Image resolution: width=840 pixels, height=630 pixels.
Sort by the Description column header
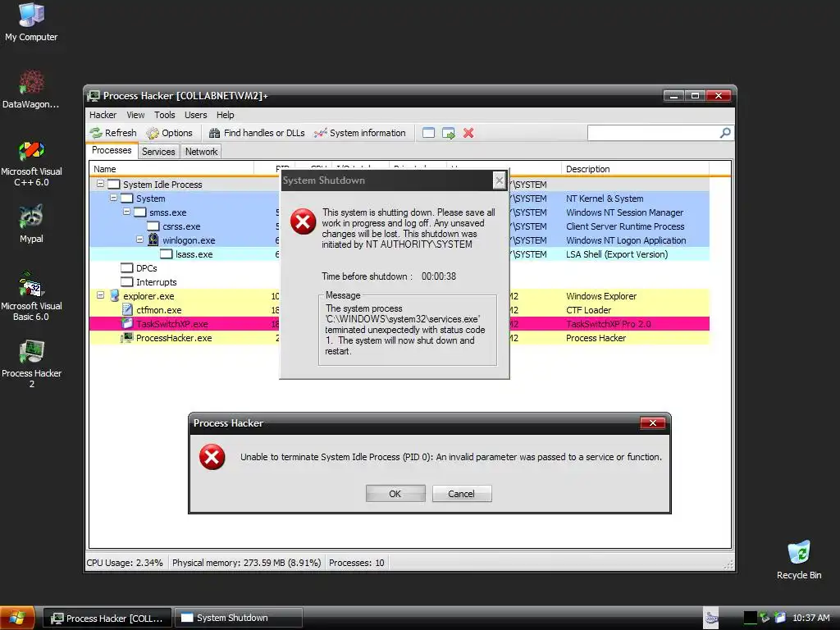tap(636, 169)
